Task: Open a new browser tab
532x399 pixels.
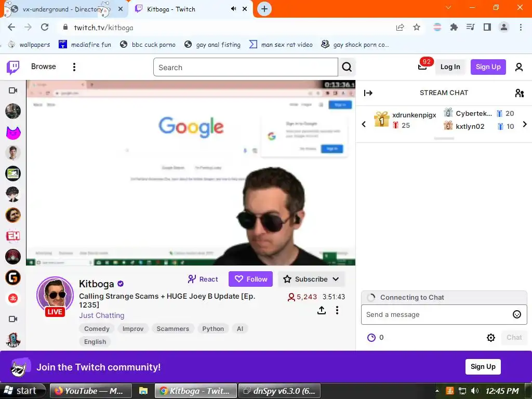Action: [264, 9]
